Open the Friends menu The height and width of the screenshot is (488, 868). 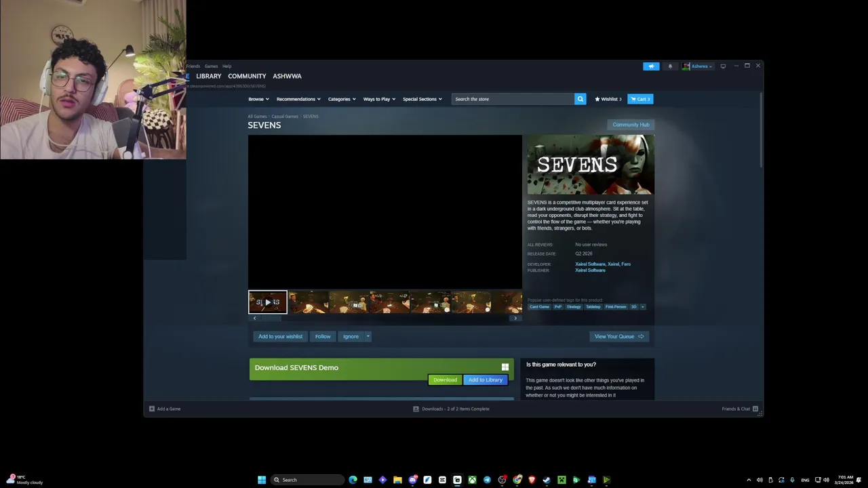point(193,66)
